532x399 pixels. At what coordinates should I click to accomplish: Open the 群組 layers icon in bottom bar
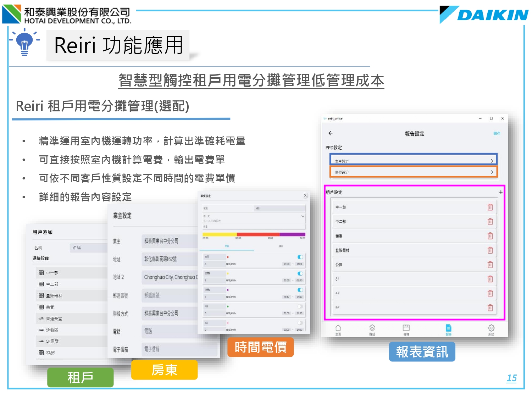pos(372,329)
